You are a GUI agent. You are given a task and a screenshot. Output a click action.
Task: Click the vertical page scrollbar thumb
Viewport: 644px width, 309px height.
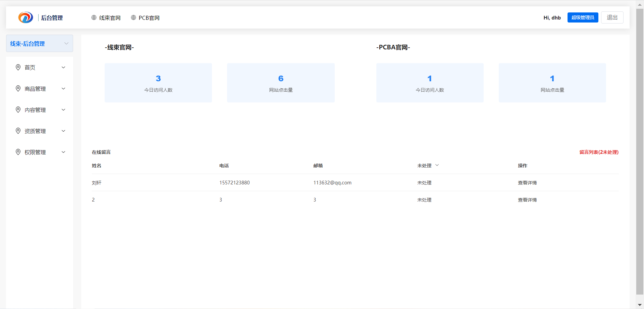pyautogui.click(x=640, y=151)
